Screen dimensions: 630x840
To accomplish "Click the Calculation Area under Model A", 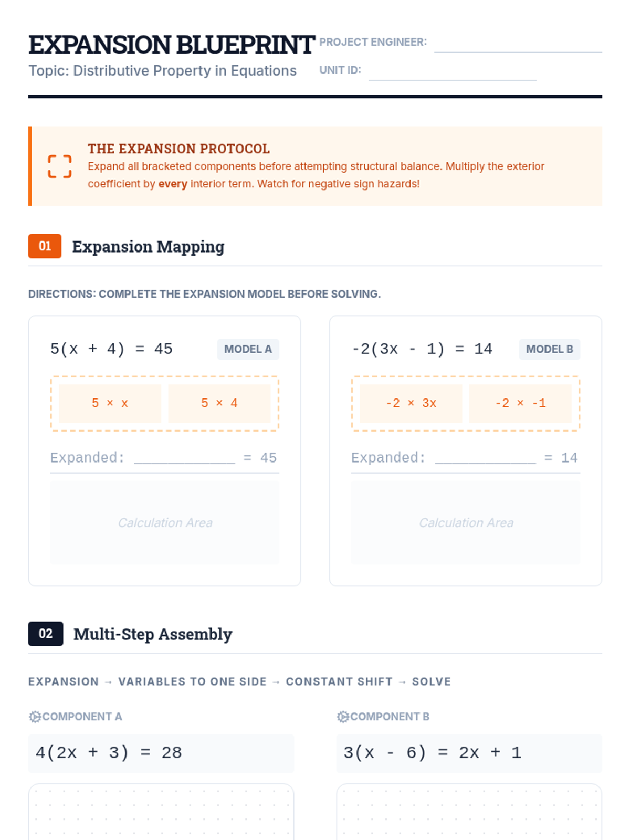I will (x=165, y=522).
